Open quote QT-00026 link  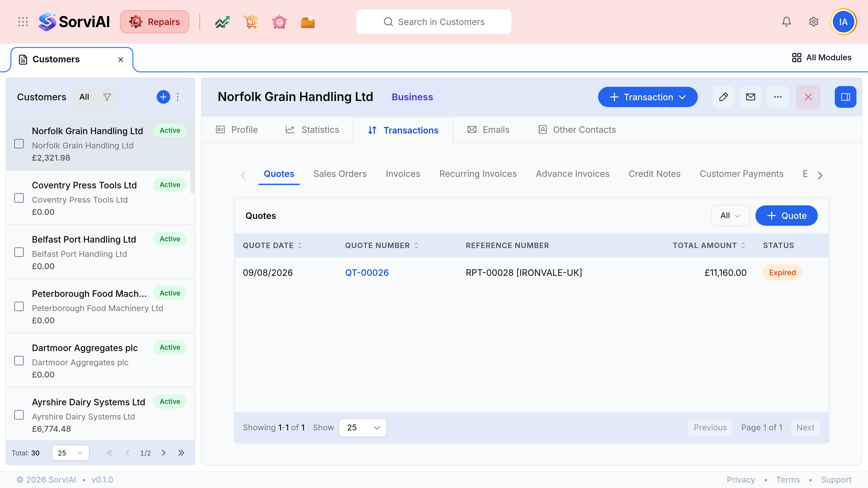(367, 272)
